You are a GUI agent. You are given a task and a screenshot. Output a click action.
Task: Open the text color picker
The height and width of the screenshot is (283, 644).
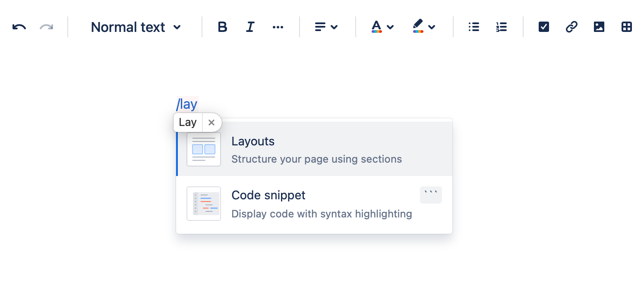382,27
